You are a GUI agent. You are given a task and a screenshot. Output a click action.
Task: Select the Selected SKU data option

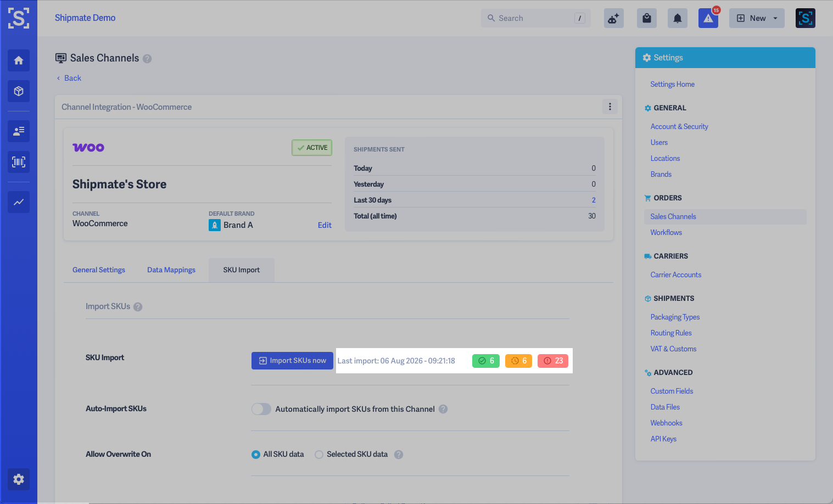319,455
